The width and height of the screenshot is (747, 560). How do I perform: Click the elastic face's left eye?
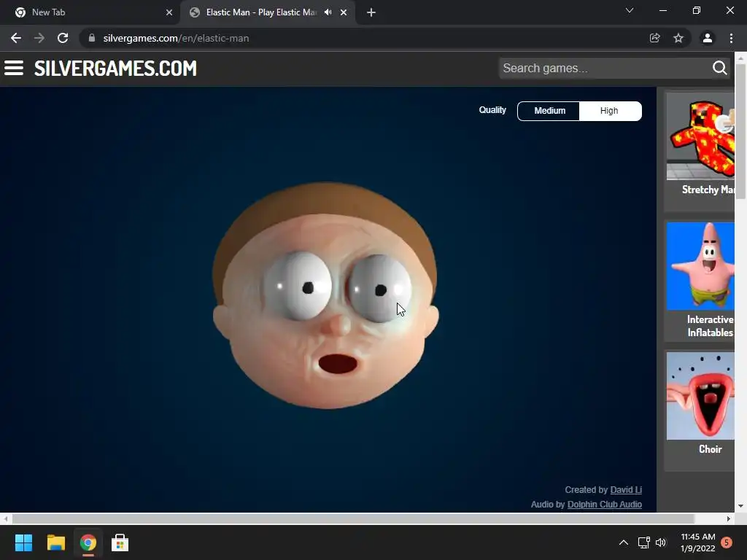pos(298,286)
